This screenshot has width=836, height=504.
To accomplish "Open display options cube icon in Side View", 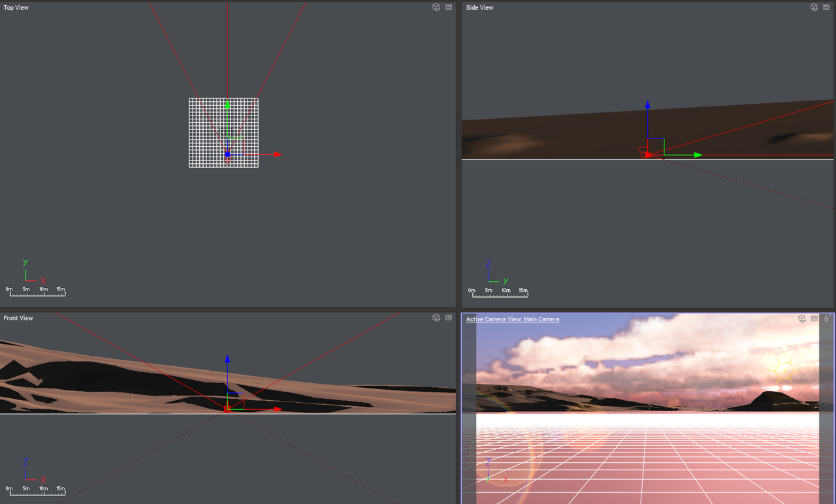I will point(814,7).
